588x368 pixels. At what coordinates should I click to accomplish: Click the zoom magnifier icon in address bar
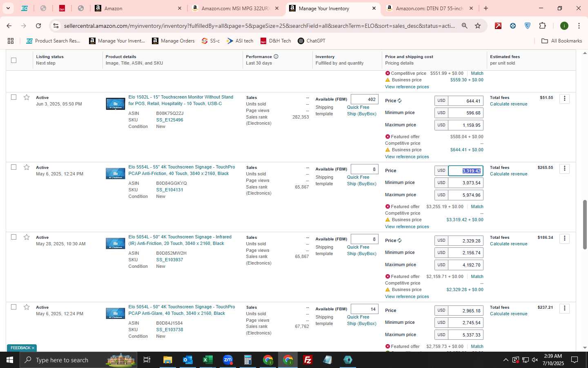pos(465,26)
